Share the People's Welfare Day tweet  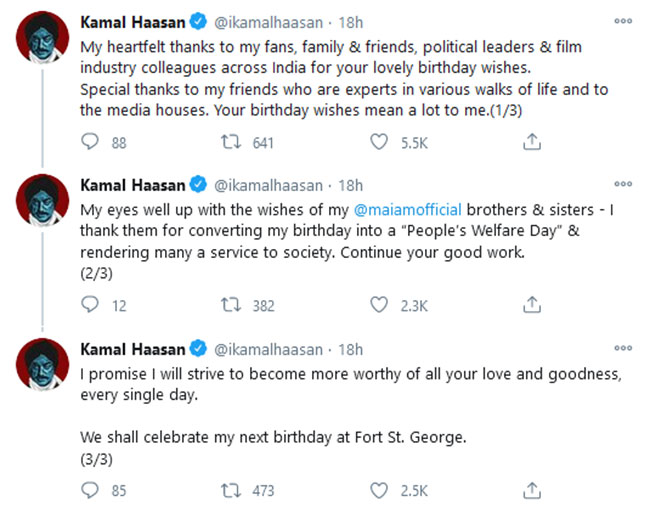click(532, 305)
